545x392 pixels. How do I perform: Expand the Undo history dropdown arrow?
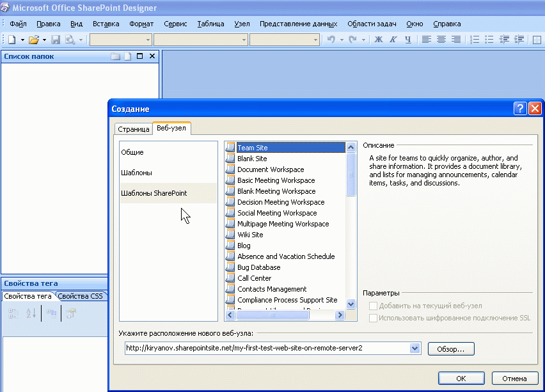pos(342,40)
